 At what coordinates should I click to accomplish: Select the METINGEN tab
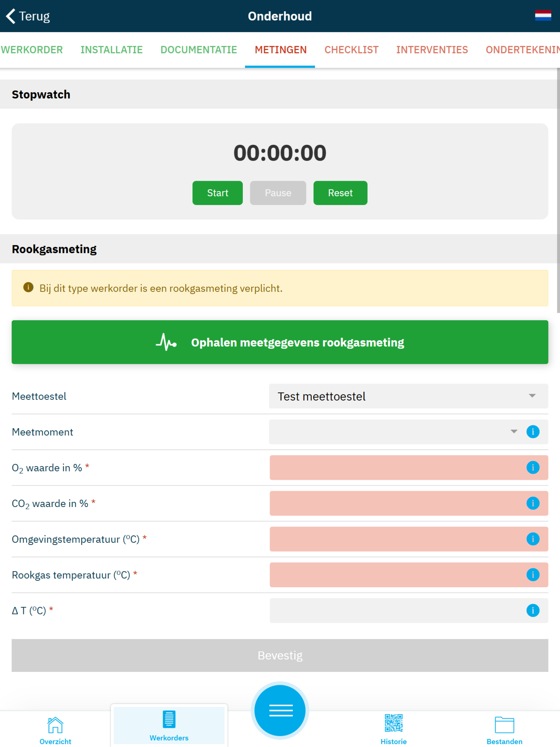[280, 50]
